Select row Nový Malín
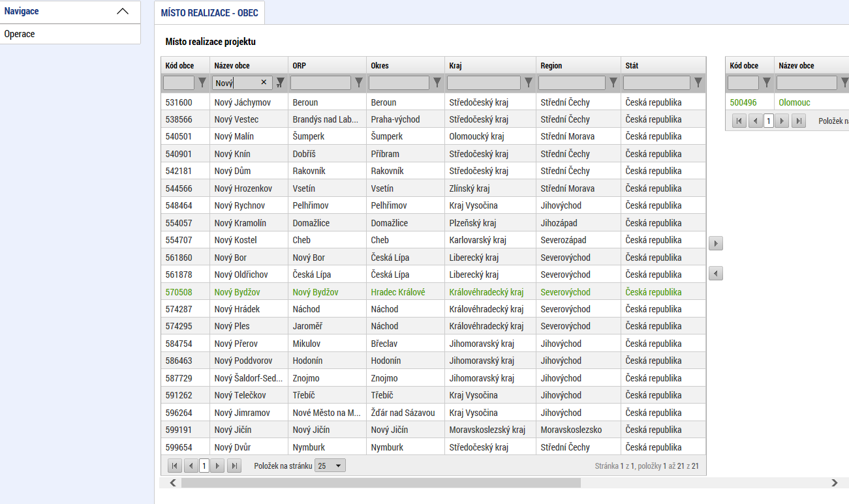The height and width of the screenshot is (504, 849). tap(433, 136)
